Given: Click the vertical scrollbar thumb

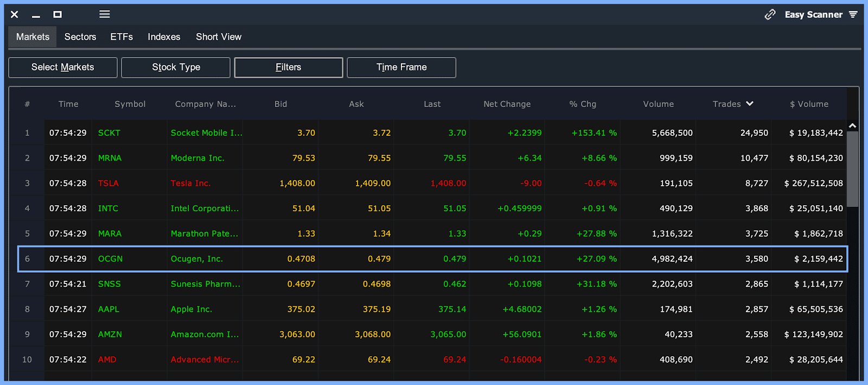Looking at the screenshot, I should pyautogui.click(x=852, y=168).
